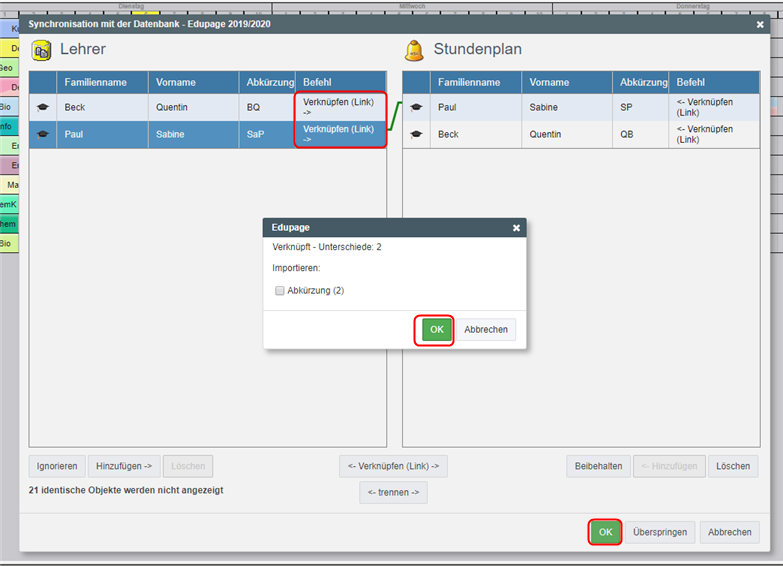The image size is (783, 566).
Task: Click Stundenplan table Befehl header
Action: [x=714, y=82]
